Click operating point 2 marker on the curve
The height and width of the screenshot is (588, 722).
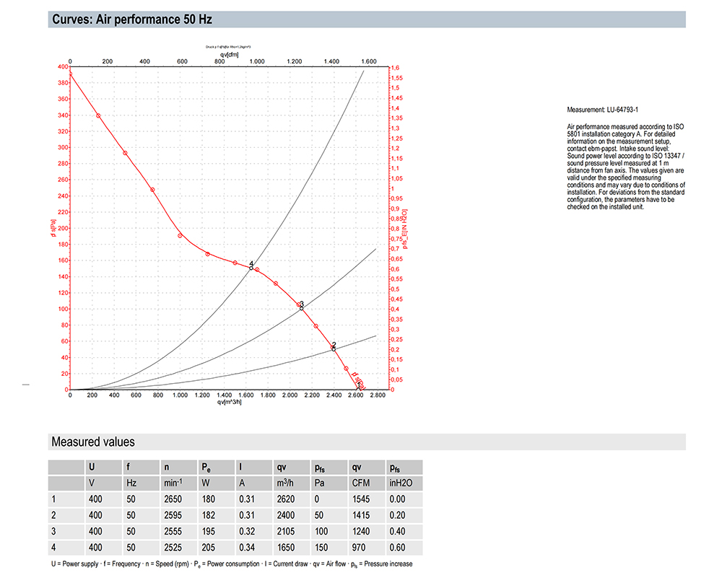(334, 348)
